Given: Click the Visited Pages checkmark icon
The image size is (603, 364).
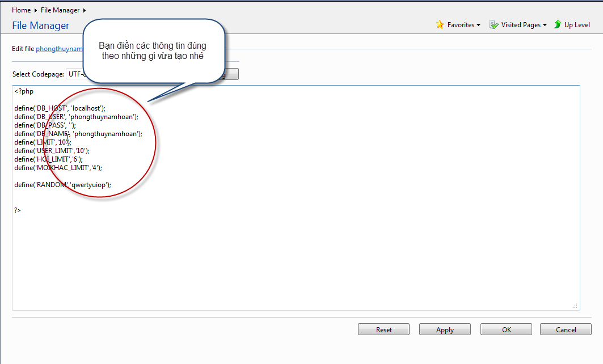Looking at the screenshot, I should click(x=494, y=24).
